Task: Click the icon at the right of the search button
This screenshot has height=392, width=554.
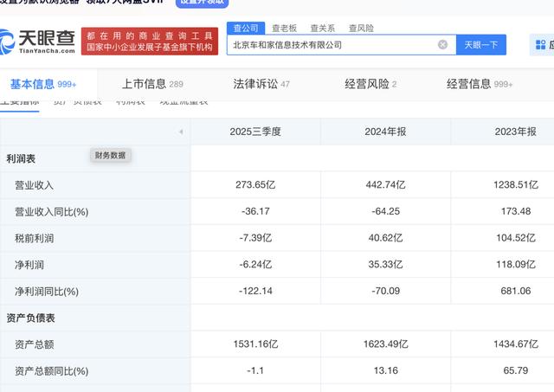Action: [542, 44]
